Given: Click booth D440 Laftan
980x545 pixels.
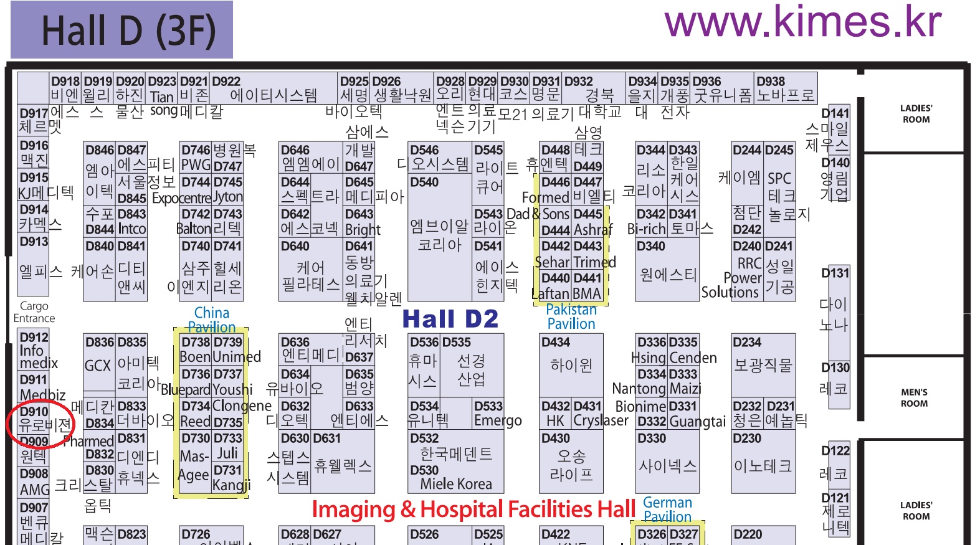Looking at the screenshot, I should [555, 286].
